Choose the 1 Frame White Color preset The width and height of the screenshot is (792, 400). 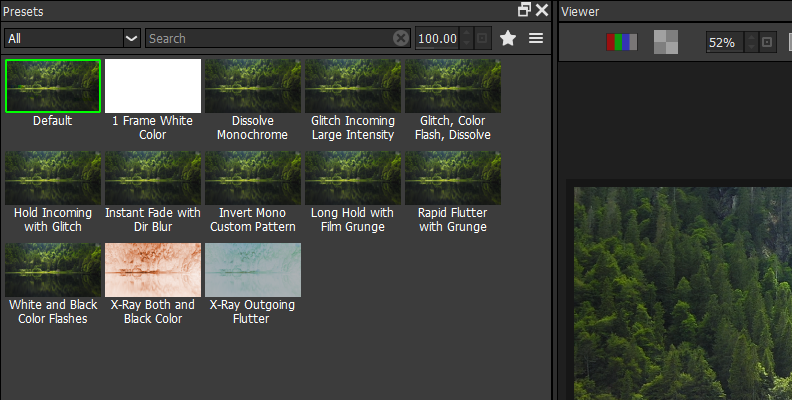click(x=153, y=86)
